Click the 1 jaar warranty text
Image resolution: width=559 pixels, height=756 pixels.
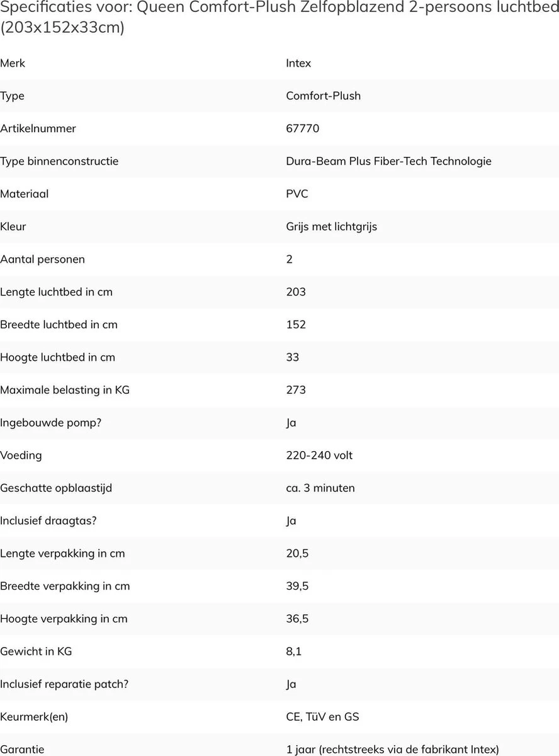pyautogui.click(x=392, y=750)
